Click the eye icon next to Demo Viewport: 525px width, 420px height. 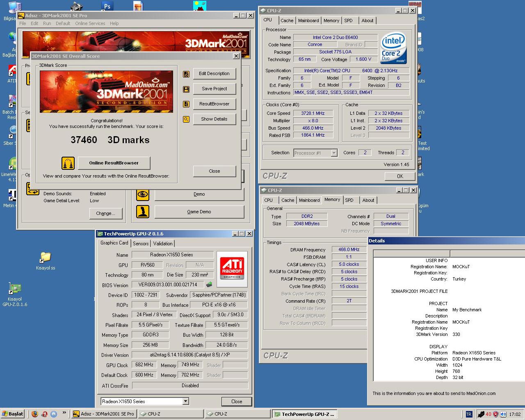coord(143,194)
